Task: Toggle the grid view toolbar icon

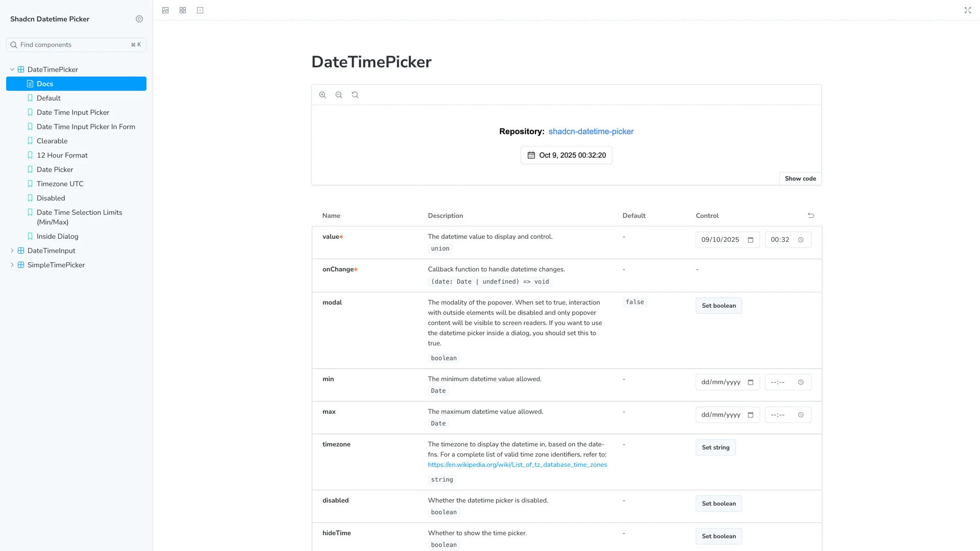Action: [x=183, y=10]
